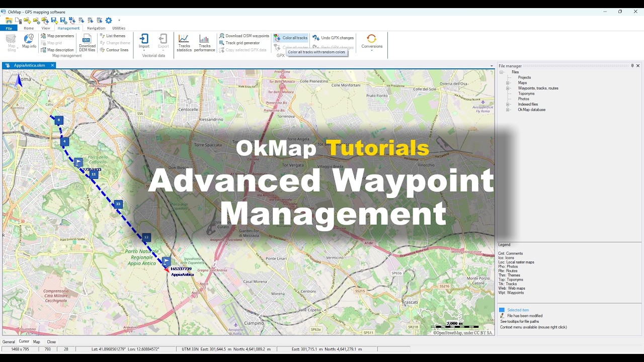Click the File has been modified legend icon

point(502,316)
